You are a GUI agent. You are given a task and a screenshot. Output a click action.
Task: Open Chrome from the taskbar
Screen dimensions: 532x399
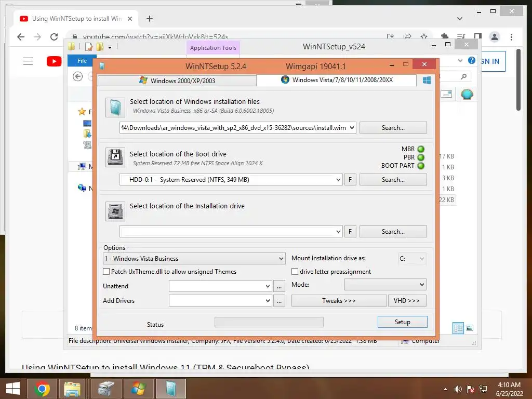coord(42,389)
